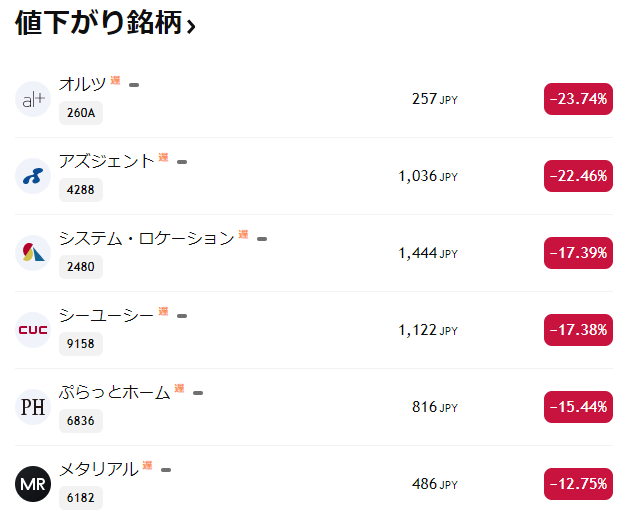Click the アズジェント blue logo icon

click(x=33, y=176)
